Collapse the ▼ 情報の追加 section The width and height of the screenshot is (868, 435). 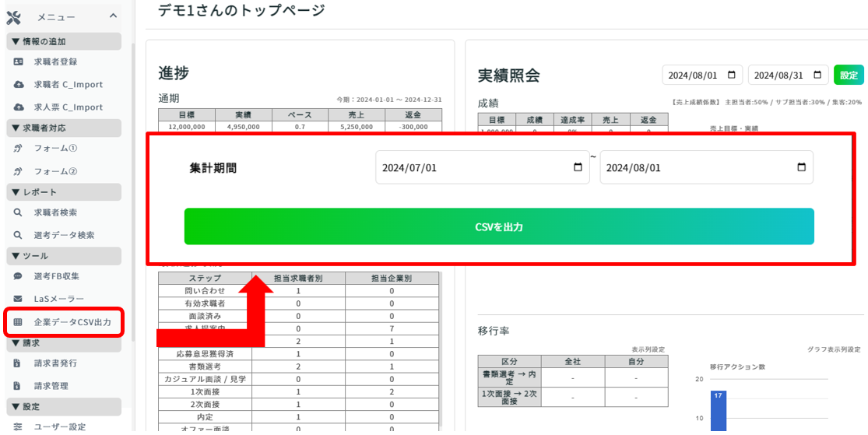click(x=64, y=41)
